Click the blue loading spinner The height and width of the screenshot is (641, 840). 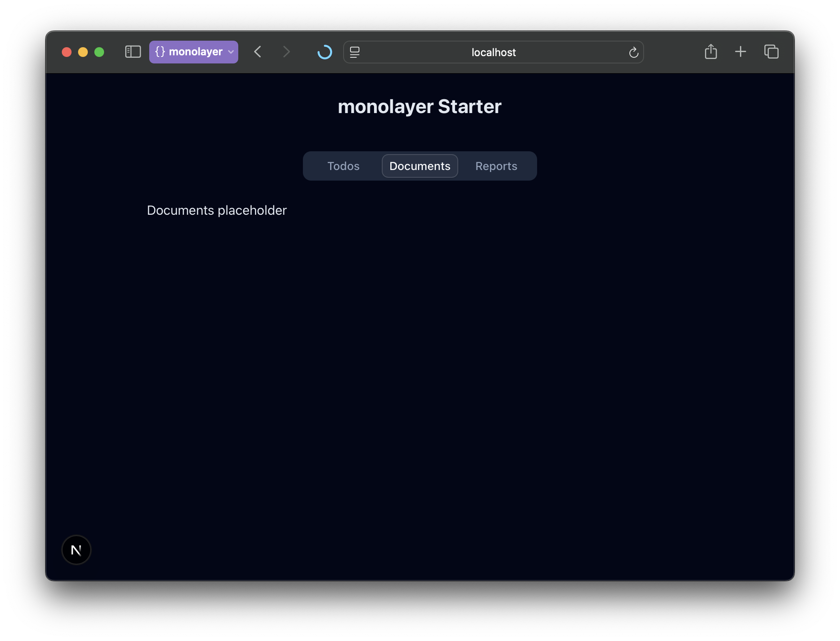point(324,52)
